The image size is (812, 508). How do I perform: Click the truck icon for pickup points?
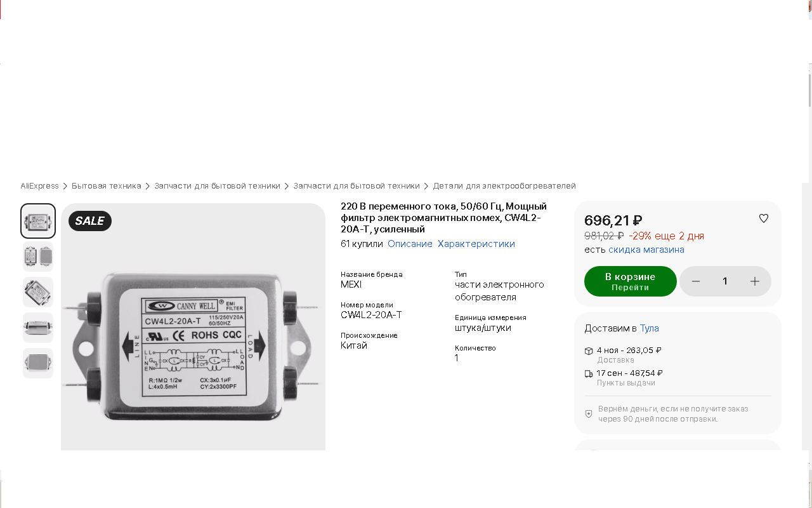589,373
